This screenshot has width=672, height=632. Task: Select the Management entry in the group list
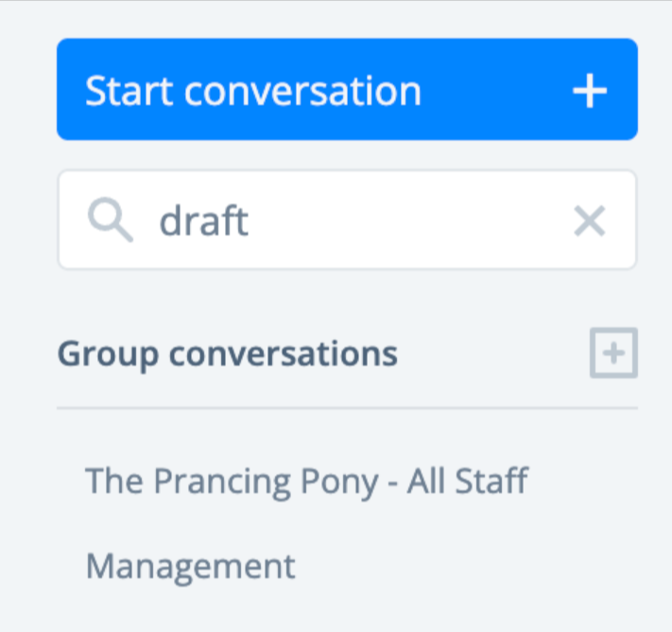[x=191, y=567]
